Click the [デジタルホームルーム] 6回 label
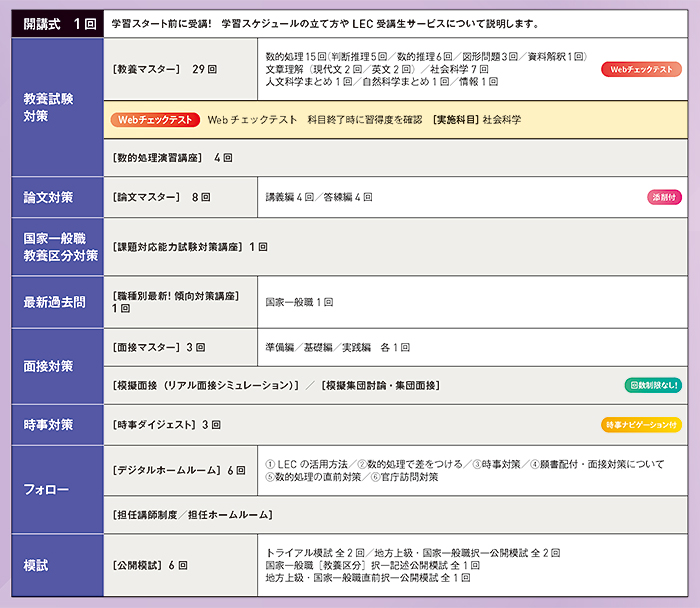 pyautogui.click(x=180, y=470)
